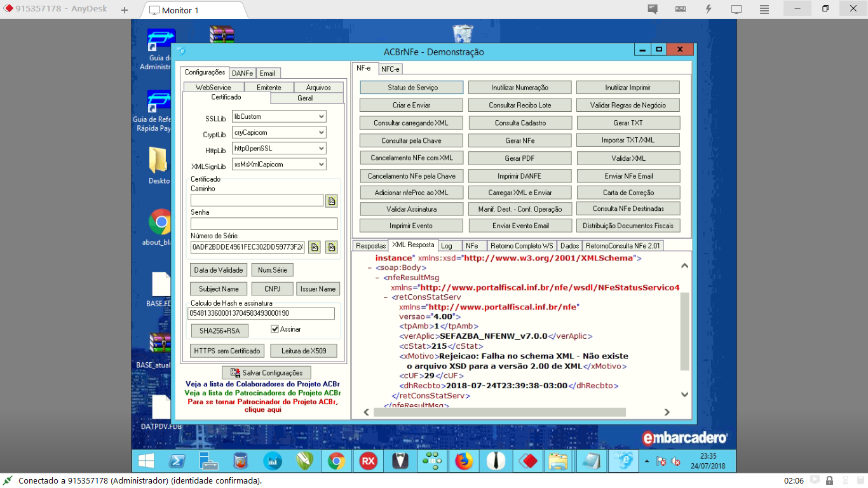Launch PowerShell from remote taskbar
Screen dimensions: 868x488
[177, 461]
